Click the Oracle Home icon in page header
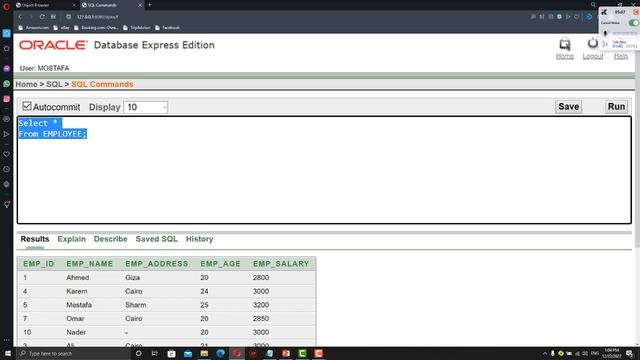Screen dimensions: 640x360 tap(565, 44)
